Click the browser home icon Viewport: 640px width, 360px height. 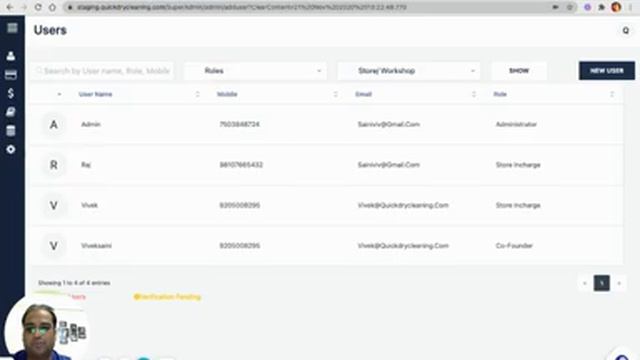52,7
